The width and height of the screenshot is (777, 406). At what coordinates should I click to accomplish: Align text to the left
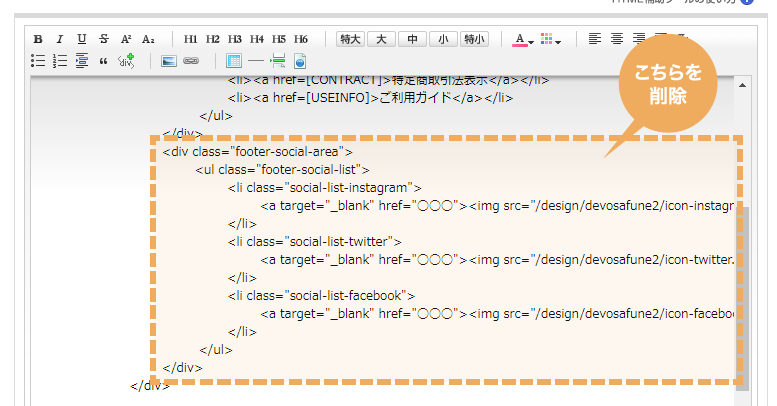(x=595, y=39)
